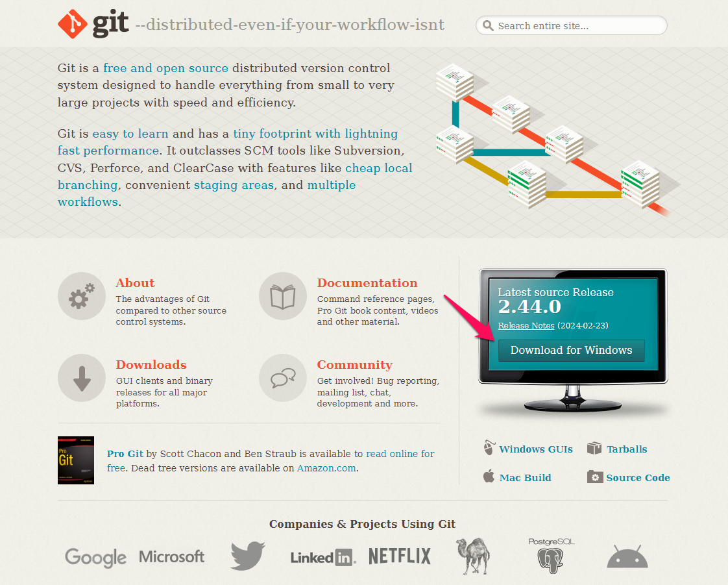
Task: Follow the tiny footprint with lightning link
Action: 315,134
